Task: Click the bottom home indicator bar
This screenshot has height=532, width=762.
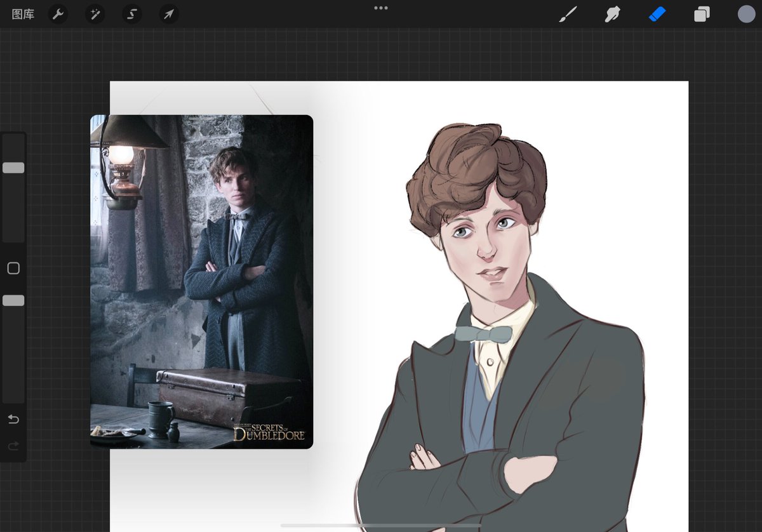Action: click(381, 525)
